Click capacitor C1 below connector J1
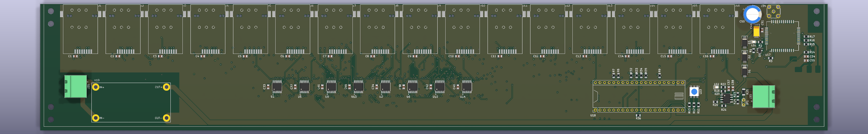This screenshot has height=134, width=868. [75, 56]
